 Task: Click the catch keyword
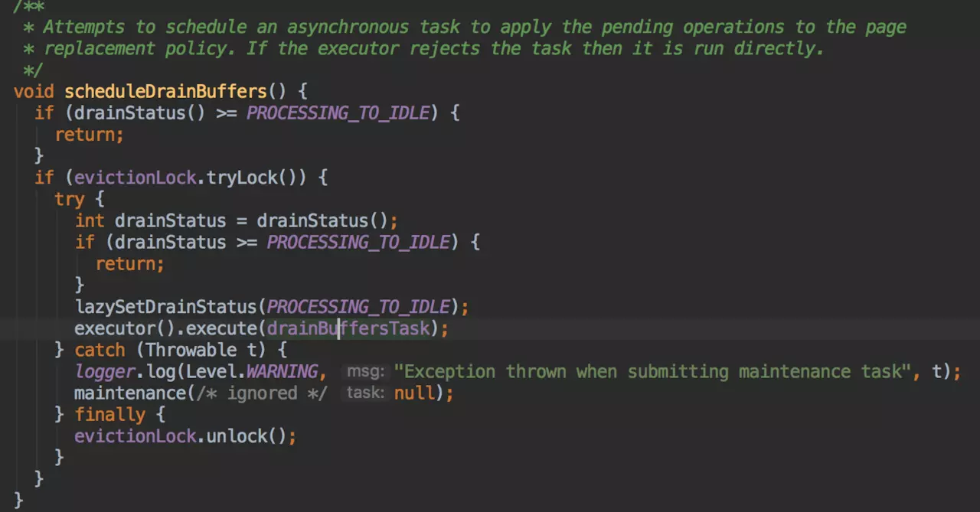[x=100, y=350]
